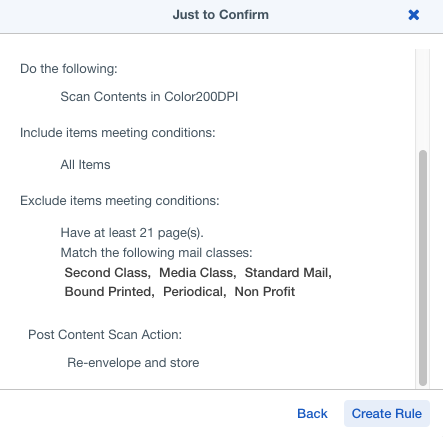Image resolution: width=443 pixels, height=437 pixels.
Task: Click the Re-envelope and store text
Action: tap(133, 363)
